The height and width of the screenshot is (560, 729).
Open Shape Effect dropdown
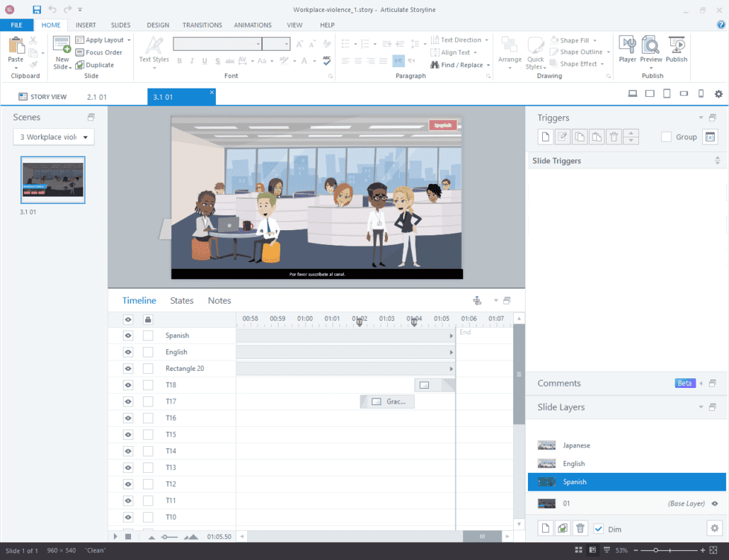[x=602, y=64]
